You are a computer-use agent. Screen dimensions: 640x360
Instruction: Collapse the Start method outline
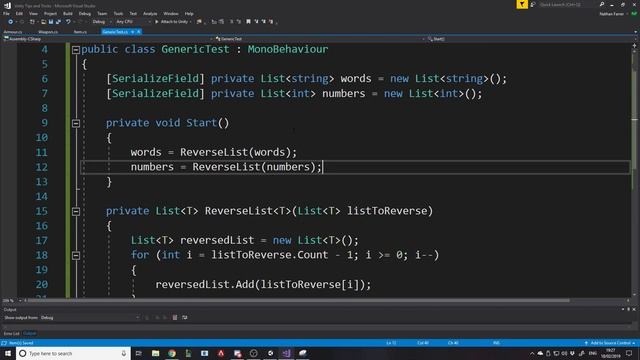(76, 123)
